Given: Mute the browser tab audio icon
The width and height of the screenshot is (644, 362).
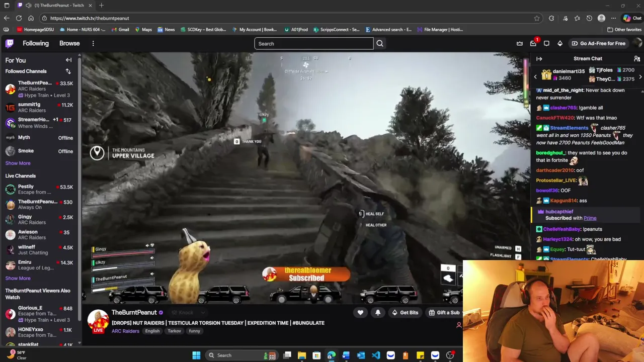Looking at the screenshot, I should pyautogui.click(x=29, y=5).
